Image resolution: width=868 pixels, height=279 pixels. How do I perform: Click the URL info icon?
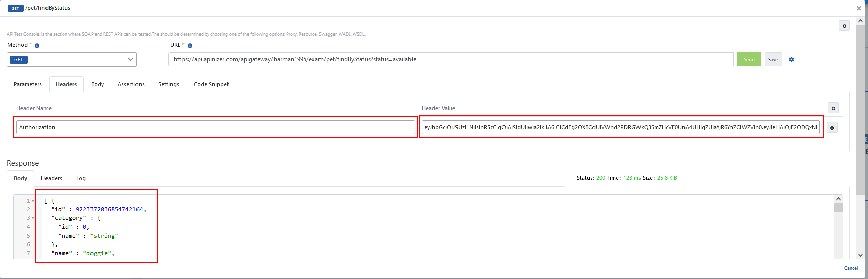pos(190,45)
